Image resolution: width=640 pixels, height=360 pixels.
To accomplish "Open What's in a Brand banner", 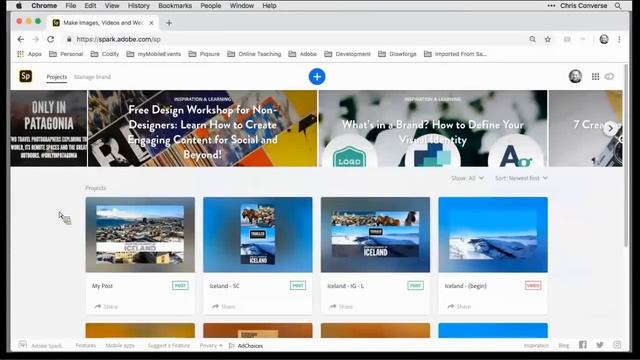I will click(x=433, y=128).
